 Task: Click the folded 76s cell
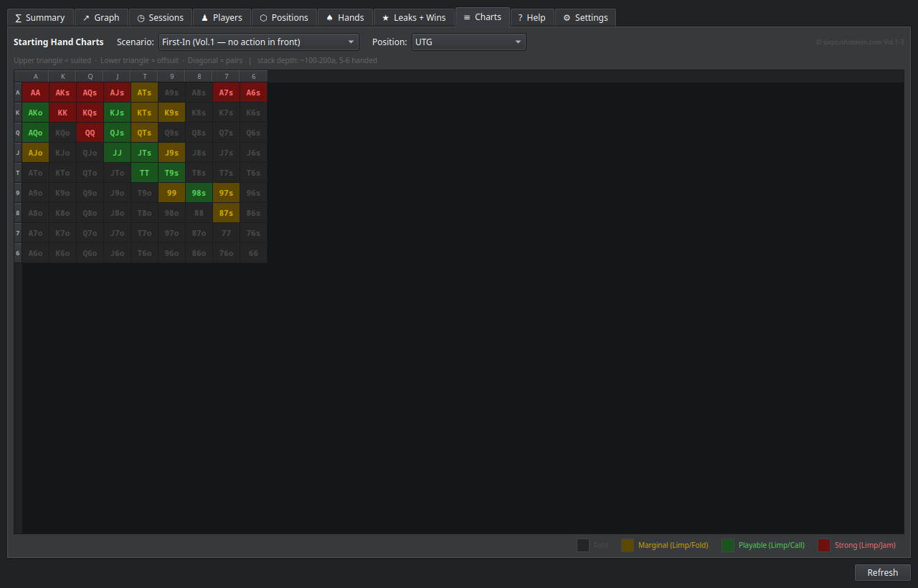coord(254,233)
